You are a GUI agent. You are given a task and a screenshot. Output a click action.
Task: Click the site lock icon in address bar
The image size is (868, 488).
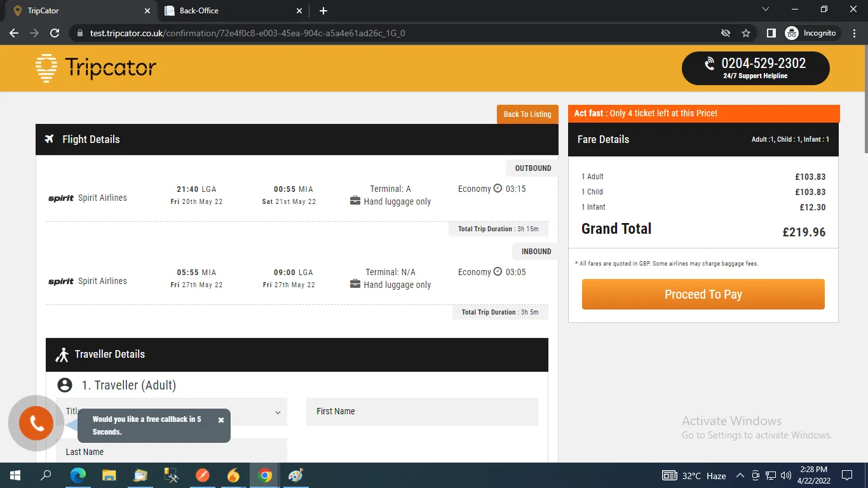(79, 33)
